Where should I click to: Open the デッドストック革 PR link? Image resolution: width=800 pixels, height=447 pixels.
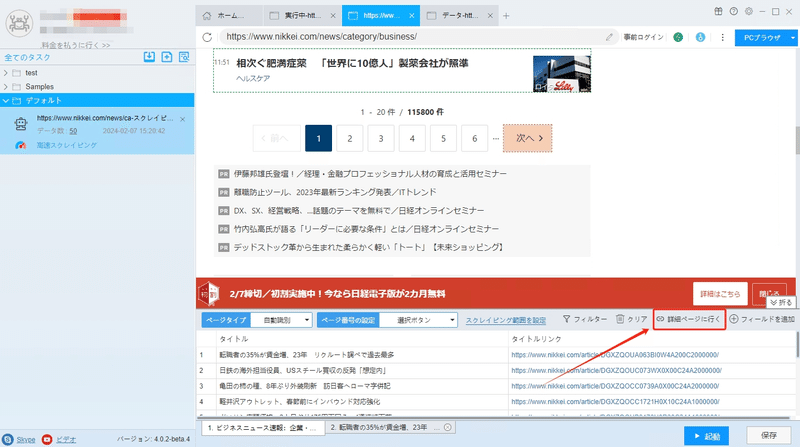[x=370, y=247]
